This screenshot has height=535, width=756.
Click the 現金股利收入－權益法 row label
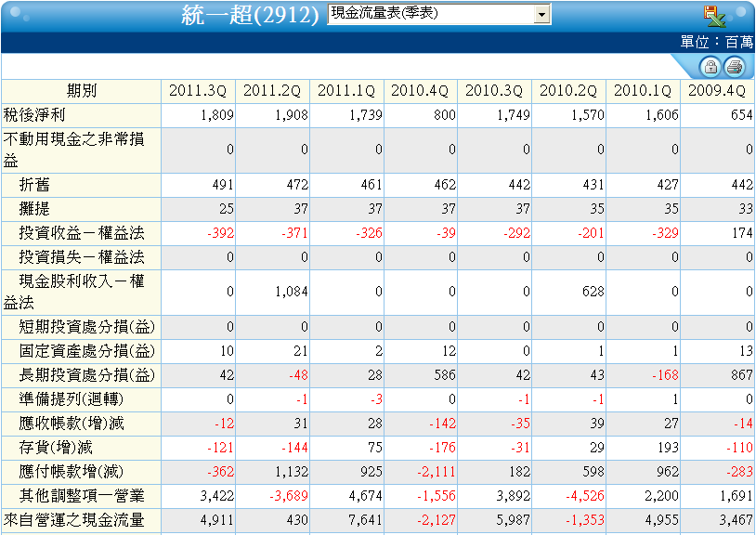73,292
